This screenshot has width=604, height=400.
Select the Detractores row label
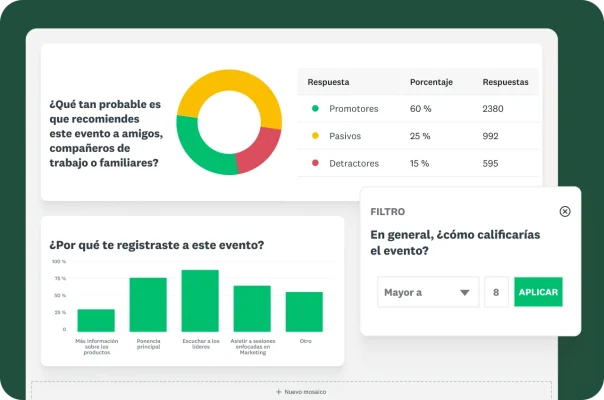tap(354, 163)
